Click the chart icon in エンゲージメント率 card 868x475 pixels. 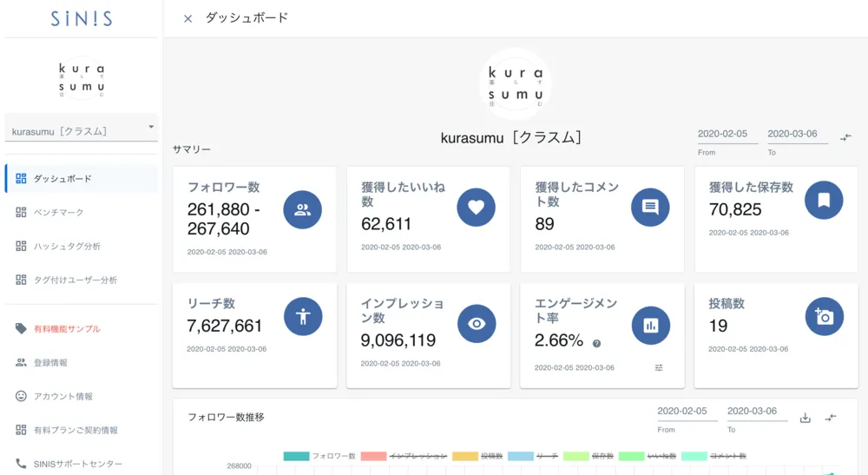651,326
